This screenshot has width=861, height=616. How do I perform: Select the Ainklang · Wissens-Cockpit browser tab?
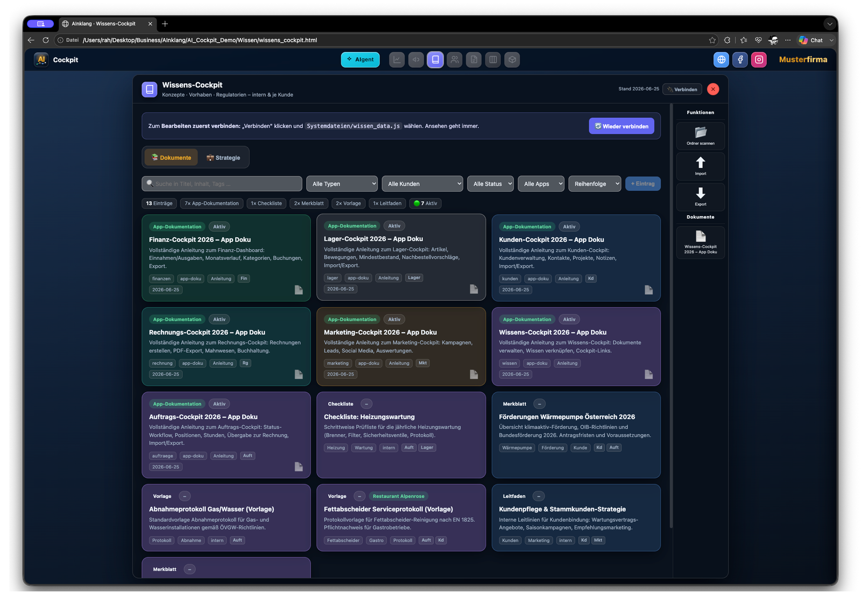point(108,24)
